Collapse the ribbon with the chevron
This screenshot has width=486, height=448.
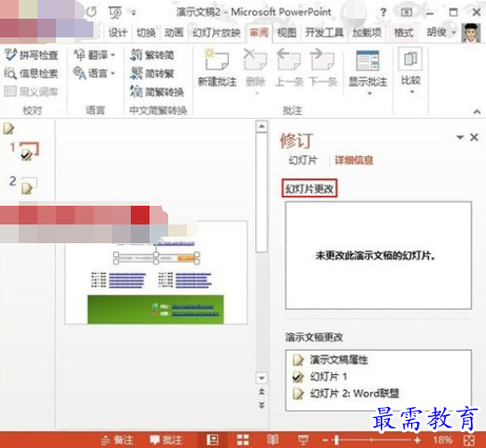[x=477, y=111]
